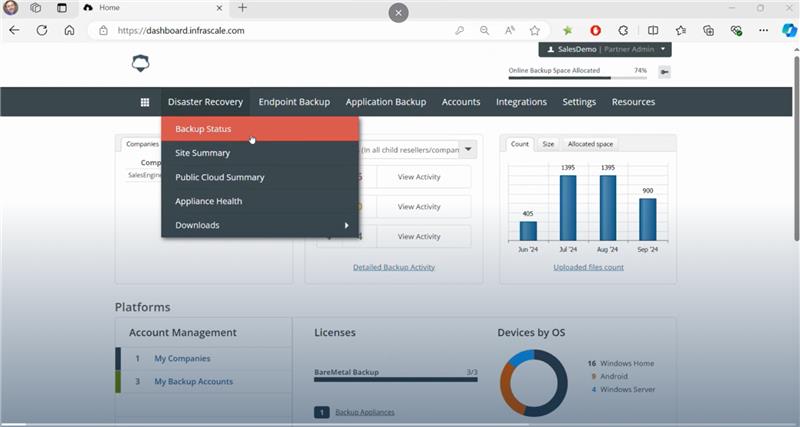Switch to the Size chart tab

(x=548, y=144)
